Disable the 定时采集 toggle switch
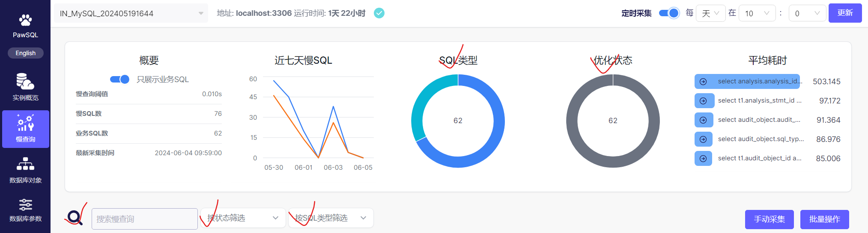Screen dimensions: 868x233 [x=669, y=13]
